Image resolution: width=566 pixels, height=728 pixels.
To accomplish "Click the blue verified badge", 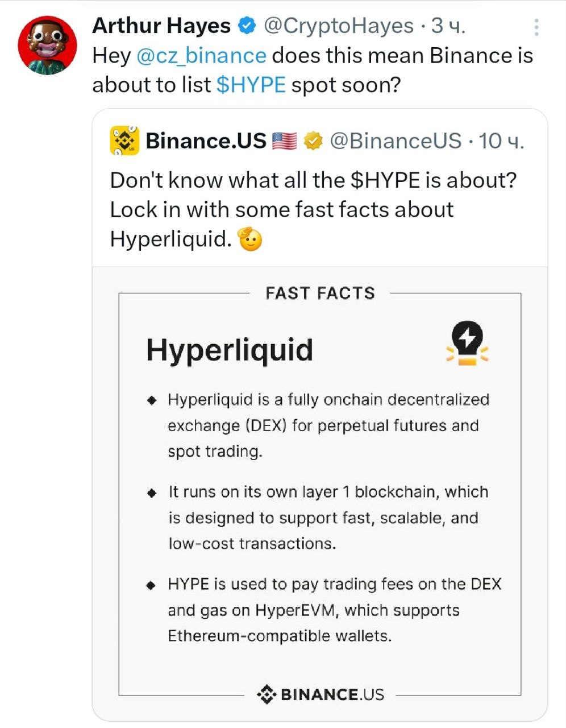I will (x=247, y=26).
